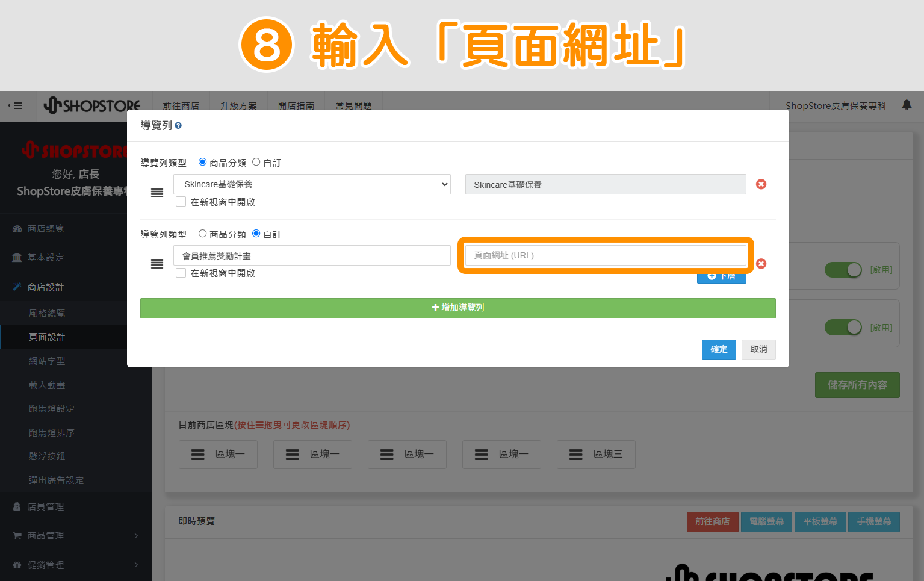Screen dimensions: 924x581
Task: Select 商品分類 radio in first row
Action: [203, 162]
